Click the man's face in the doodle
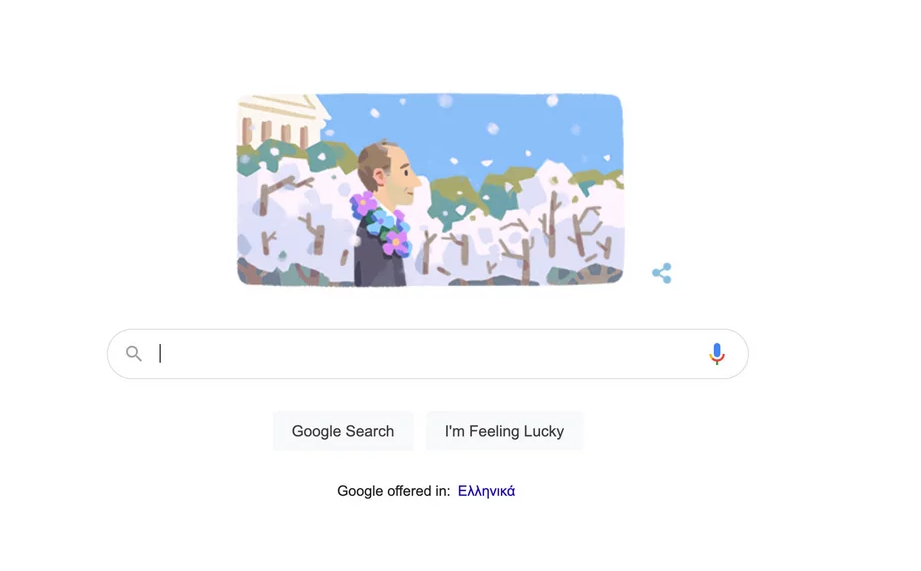Image resolution: width=921 pixels, height=571 pixels. (x=402, y=176)
